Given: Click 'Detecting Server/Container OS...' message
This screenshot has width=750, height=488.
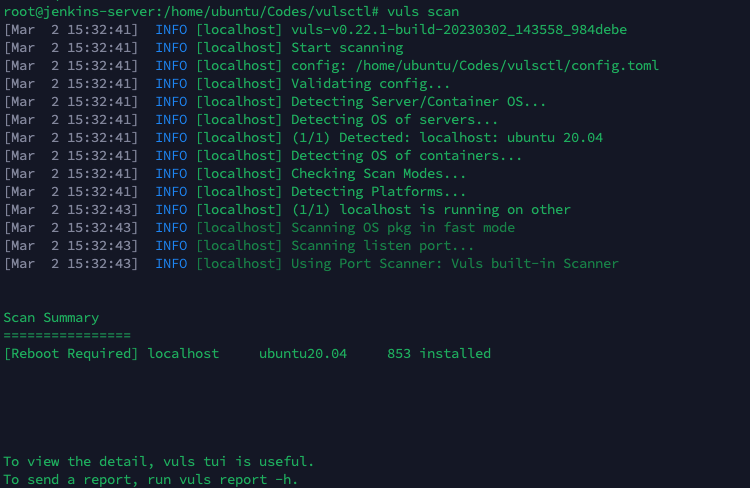Looking at the screenshot, I should point(418,102).
